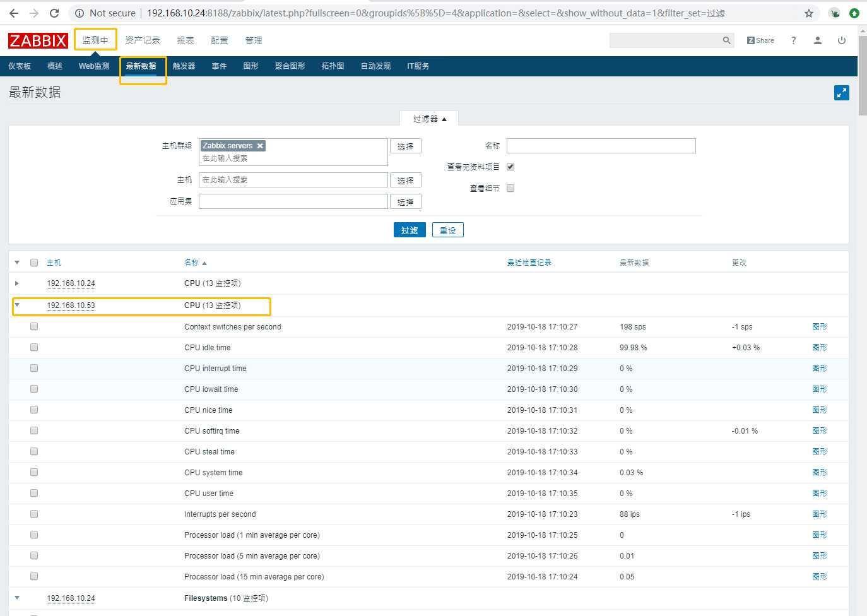This screenshot has width=867, height=616.
Task: Open the Monitoring top menu
Action: click(95, 40)
